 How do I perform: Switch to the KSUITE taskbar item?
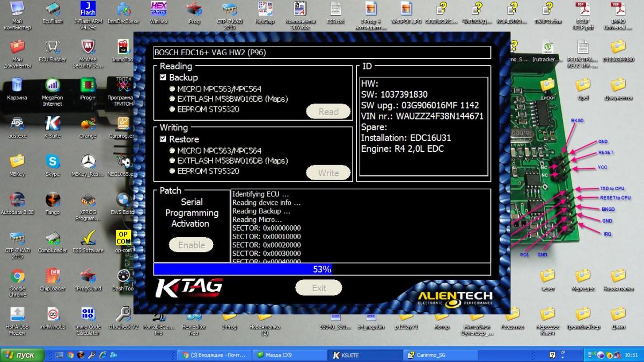coord(363,355)
